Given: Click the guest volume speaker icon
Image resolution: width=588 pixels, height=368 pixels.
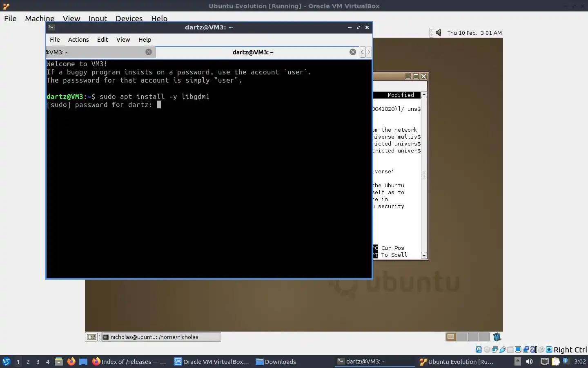Looking at the screenshot, I should [x=439, y=33].
